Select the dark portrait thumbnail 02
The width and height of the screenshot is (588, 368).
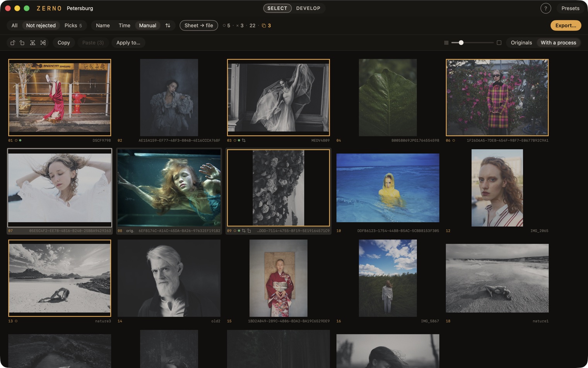pyautogui.click(x=169, y=98)
